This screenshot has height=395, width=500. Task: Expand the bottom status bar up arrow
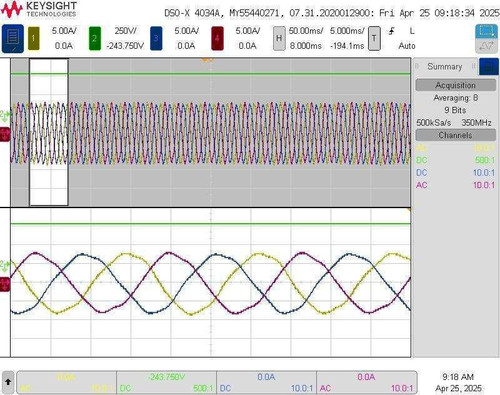tap(8, 382)
